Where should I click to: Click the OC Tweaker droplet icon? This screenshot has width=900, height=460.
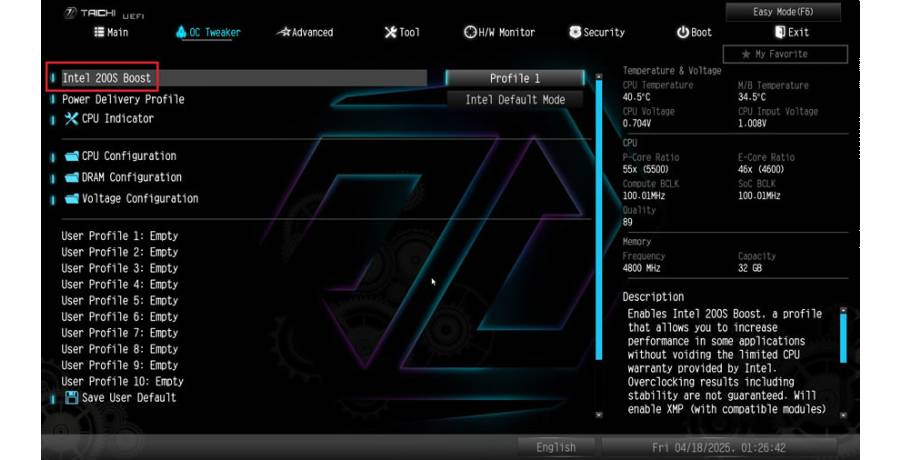(181, 32)
